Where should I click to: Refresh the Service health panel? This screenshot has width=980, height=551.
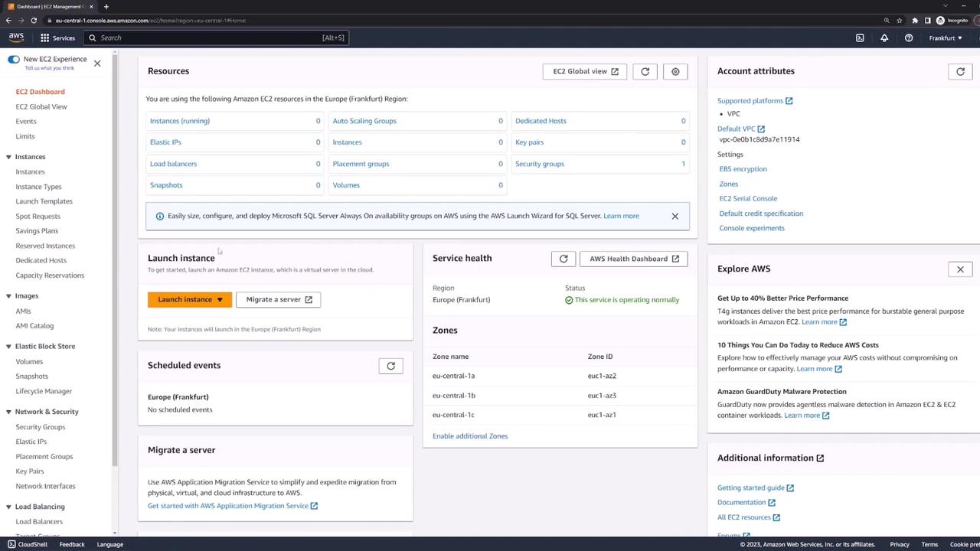[563, 259]
